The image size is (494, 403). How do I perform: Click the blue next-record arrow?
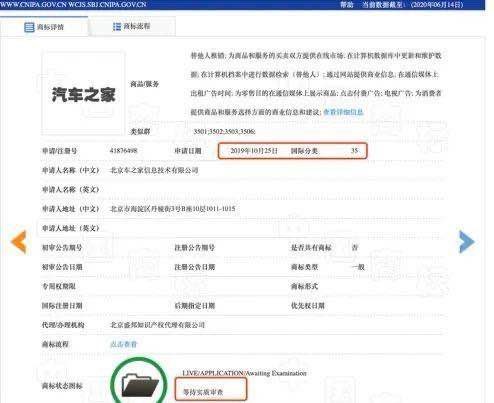[467, 242]
